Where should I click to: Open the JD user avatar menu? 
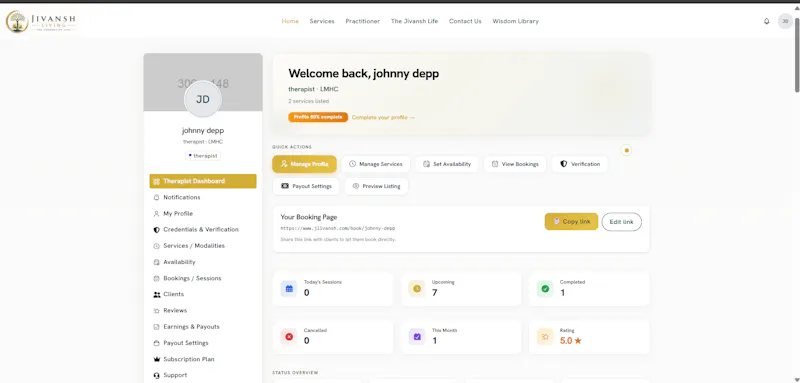click(785, 21)
